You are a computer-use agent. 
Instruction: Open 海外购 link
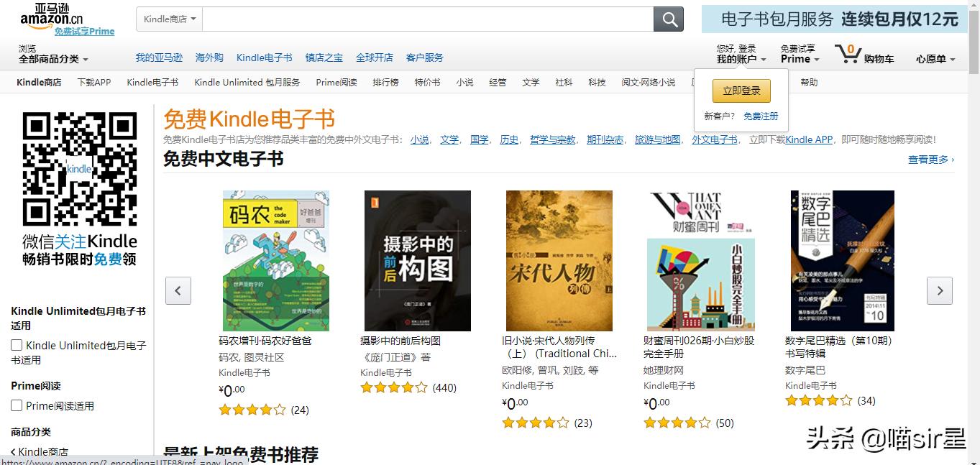pos(209,57)
